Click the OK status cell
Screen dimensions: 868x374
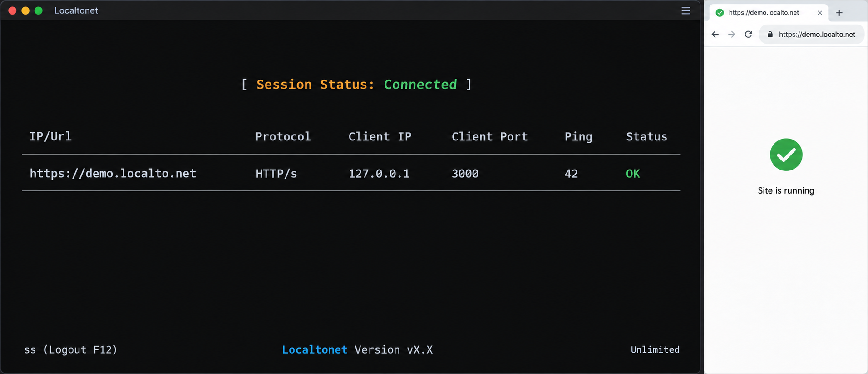[633, 173]
